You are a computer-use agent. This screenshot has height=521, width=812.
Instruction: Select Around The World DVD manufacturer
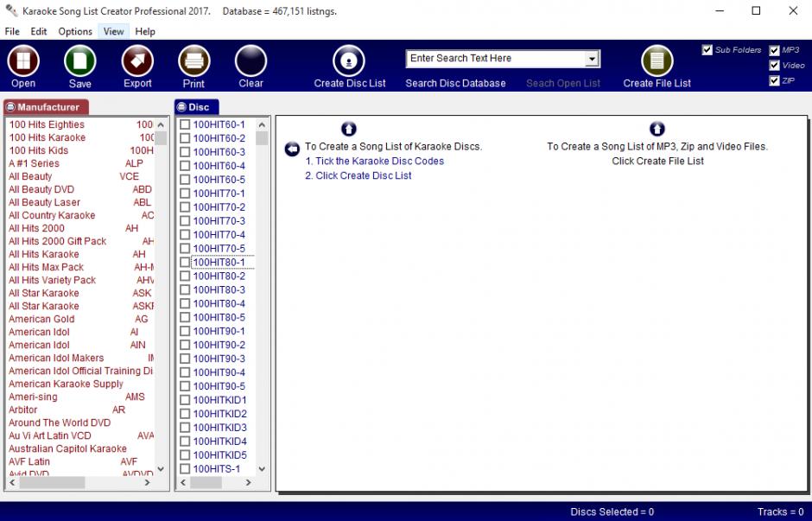pos(81,423)
